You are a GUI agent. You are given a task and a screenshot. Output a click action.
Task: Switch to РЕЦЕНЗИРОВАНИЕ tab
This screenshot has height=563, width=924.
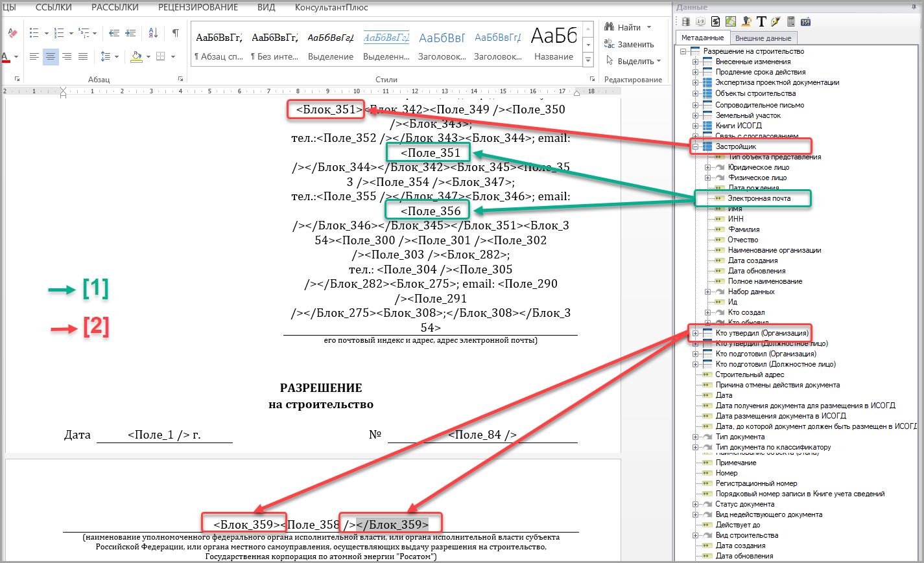pyautogui.click(x=198, y=8)
